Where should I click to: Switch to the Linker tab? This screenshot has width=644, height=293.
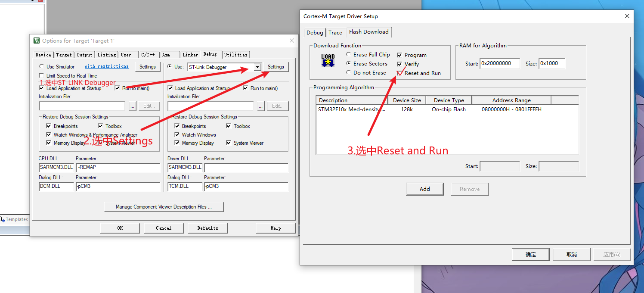190,55
